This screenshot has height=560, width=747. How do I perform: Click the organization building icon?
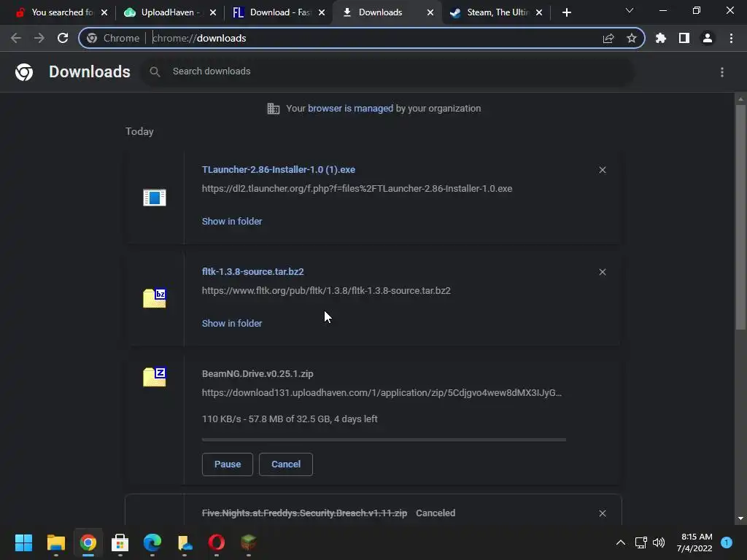coord(273,109)
